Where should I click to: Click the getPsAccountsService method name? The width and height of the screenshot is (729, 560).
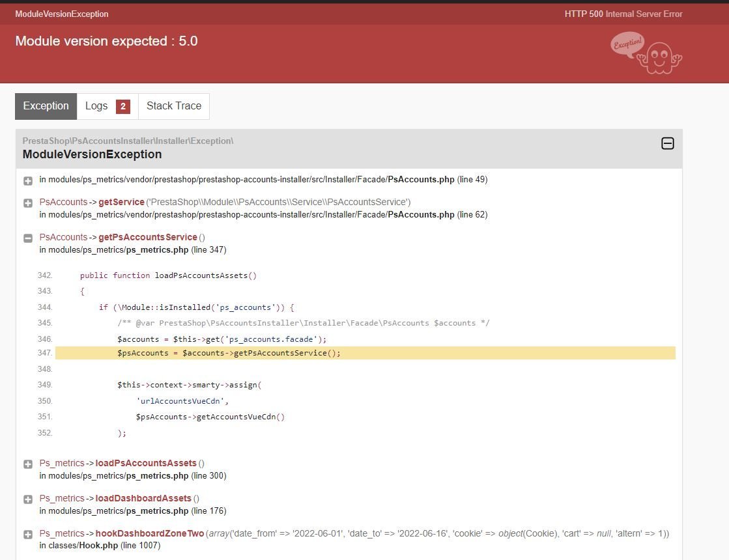pyautogui.click(x=148, y=237)
